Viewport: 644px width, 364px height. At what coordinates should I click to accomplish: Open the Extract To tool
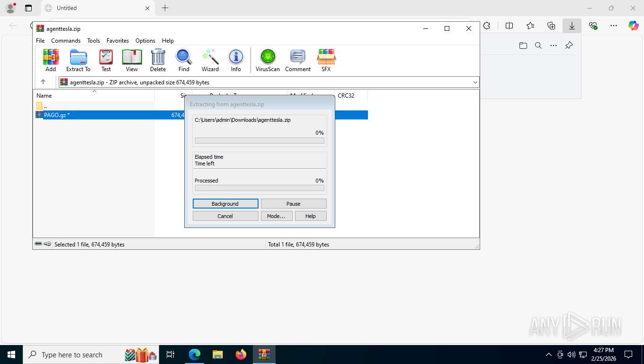pos(78,60)
